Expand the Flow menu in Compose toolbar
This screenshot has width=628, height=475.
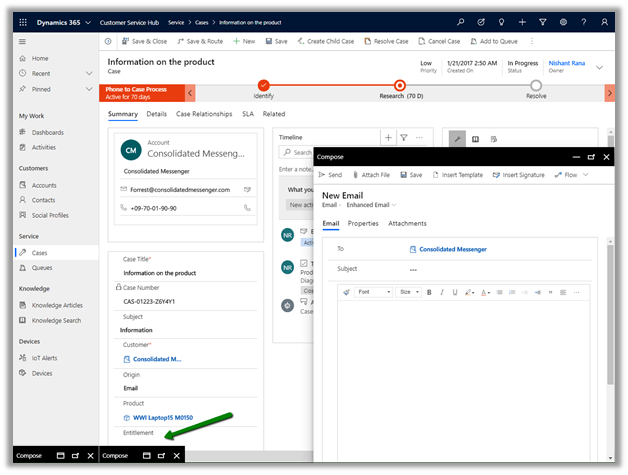click(573, 175)
